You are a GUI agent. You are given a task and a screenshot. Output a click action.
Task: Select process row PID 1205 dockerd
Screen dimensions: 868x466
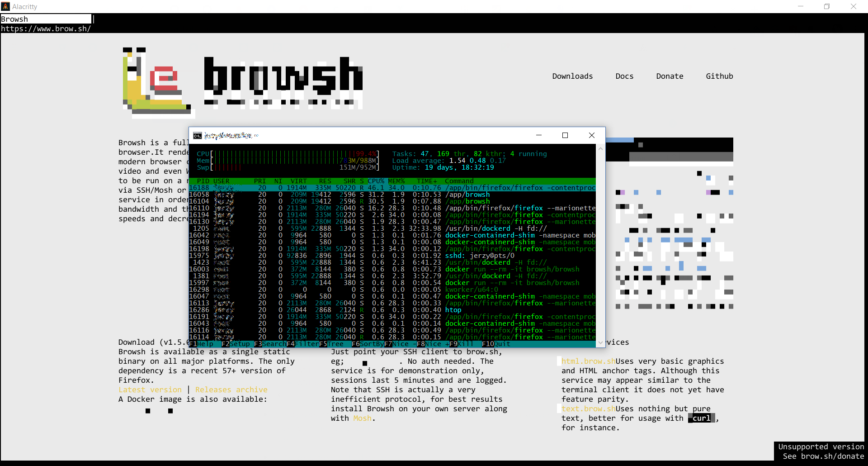[x=392, y=228]
